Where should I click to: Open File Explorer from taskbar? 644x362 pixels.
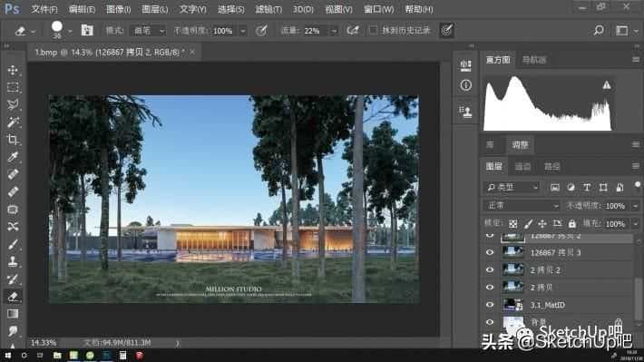[57, 356]
